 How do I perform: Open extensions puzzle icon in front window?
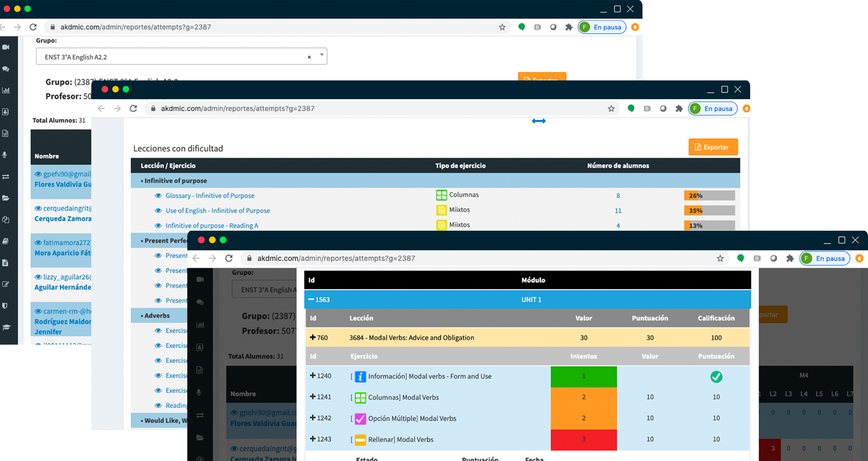[x=790, y=258]
